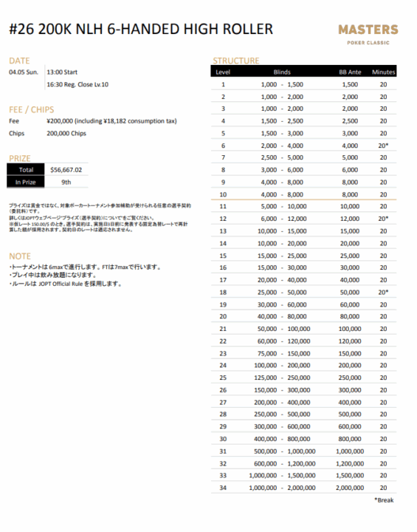Select the black "Total" prize cell

pyautogui.click(x=26, y=170)
